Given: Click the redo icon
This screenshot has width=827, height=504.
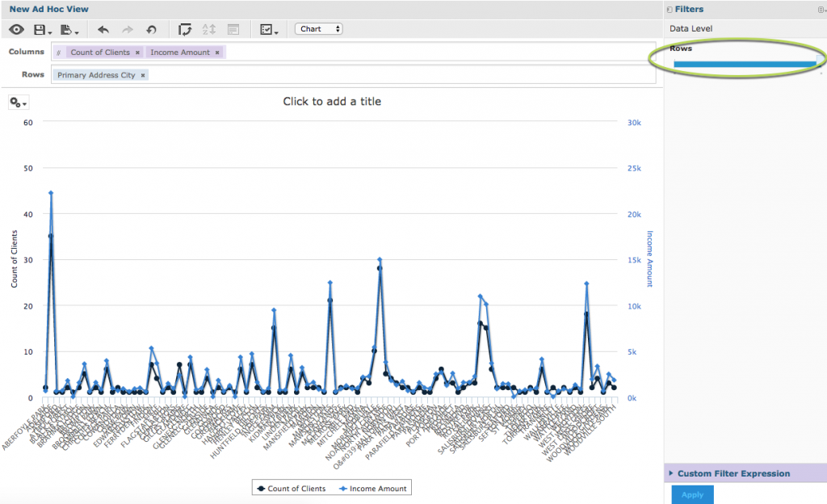Looking at the screenshot, I should (x=126, y=28).
